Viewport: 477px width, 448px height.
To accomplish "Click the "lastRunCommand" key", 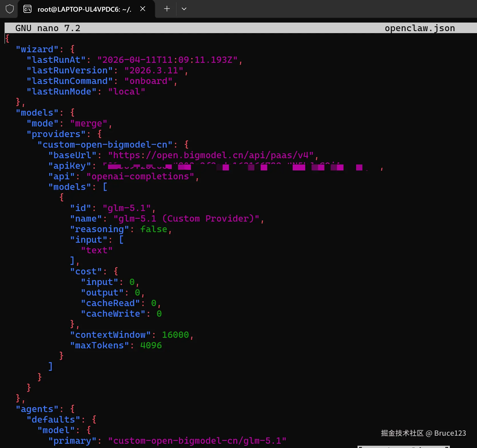I will (70, 81).
